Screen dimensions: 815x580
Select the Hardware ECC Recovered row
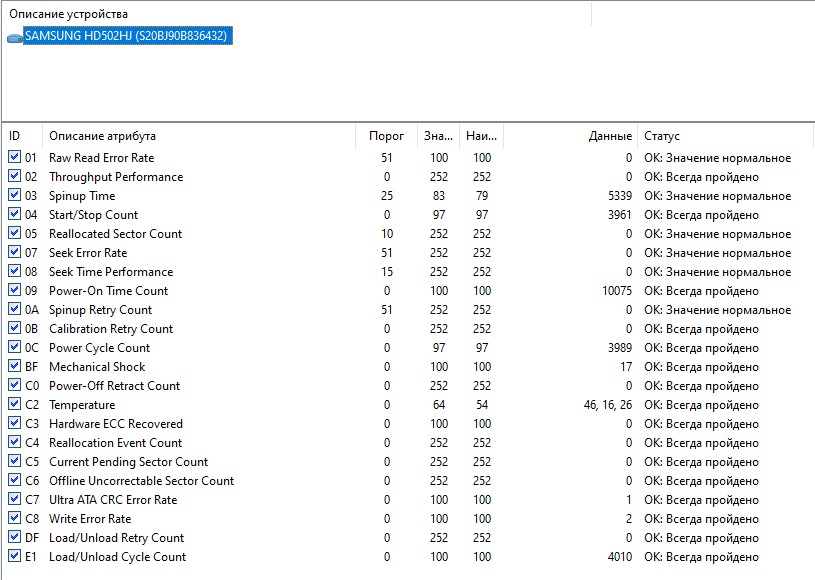pyautogui.click(x=115, y=424)
